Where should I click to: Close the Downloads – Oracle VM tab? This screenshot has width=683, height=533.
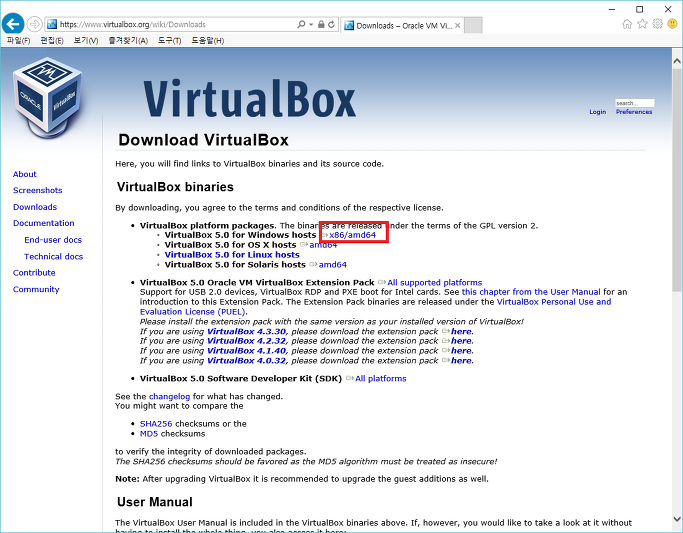pyautogui.click(x=457, y=25)
